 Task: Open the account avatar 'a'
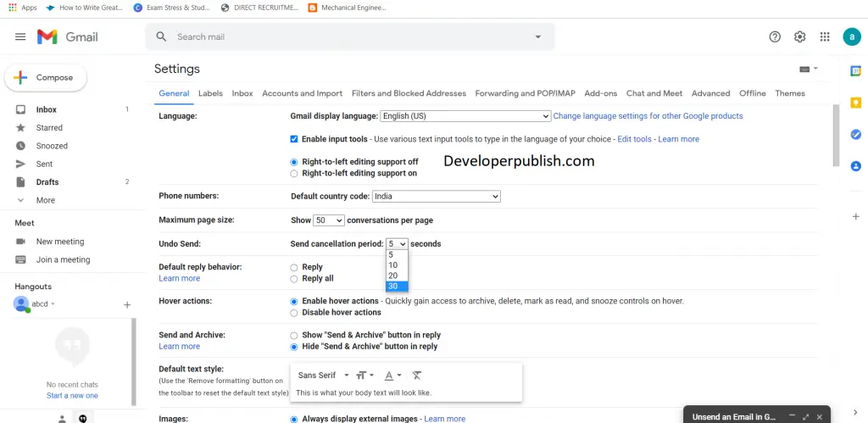852,36
